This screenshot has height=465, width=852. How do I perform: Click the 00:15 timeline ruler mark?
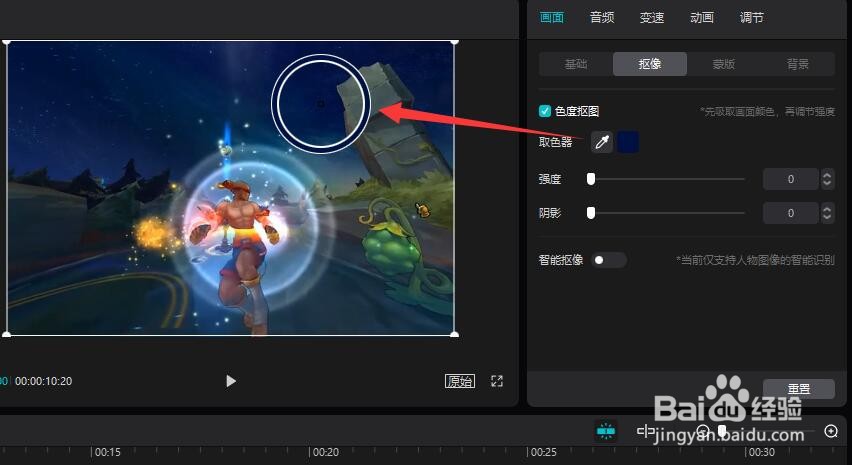pyautogui.click(x=108, y=452)
